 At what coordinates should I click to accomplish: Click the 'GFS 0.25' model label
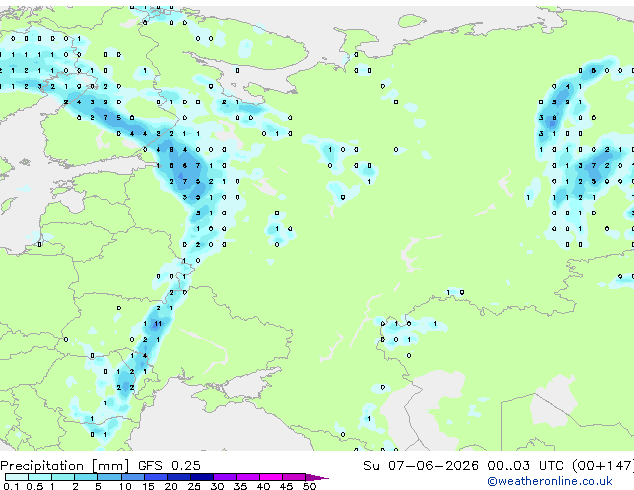pyautogui.click(x=169, y=466)
